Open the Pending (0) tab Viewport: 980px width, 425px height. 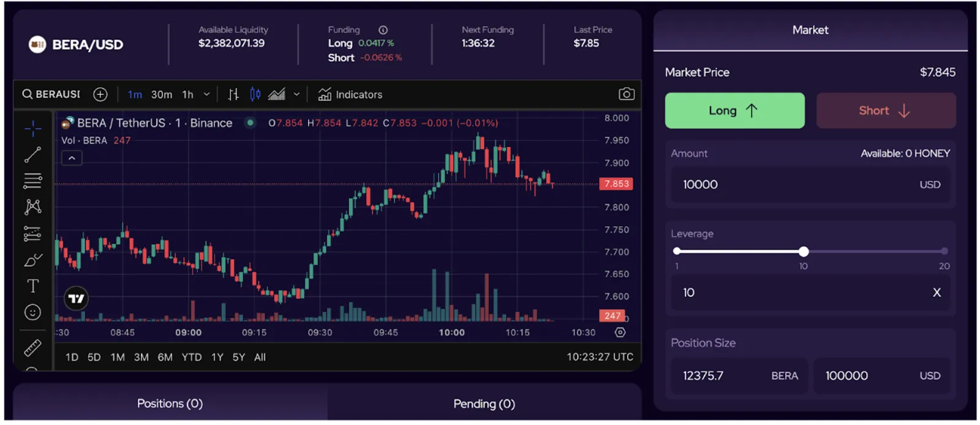[484, 404]
